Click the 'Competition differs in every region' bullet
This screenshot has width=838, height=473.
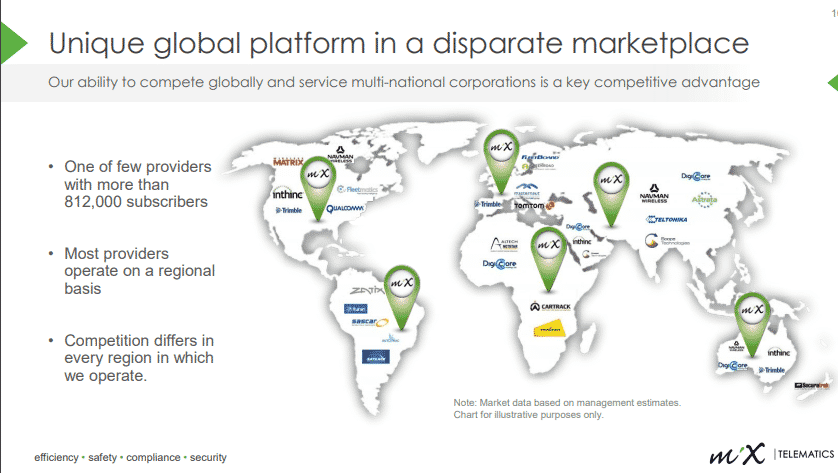tap(139, 358)
